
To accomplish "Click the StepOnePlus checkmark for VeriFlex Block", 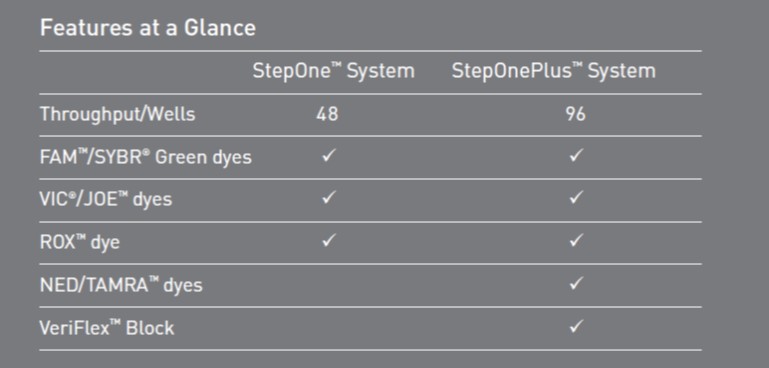I will click(x=576, y=326).
